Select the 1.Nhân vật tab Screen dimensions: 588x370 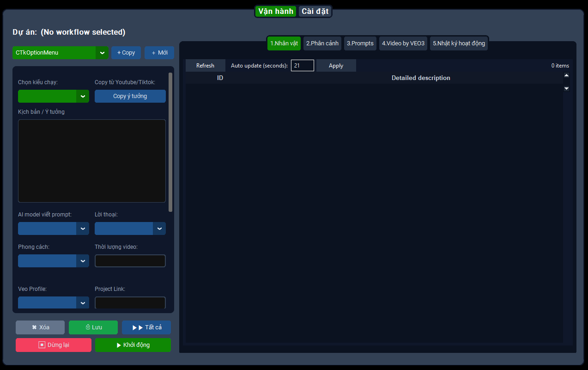pyautogui.click(x=284, y=43)
